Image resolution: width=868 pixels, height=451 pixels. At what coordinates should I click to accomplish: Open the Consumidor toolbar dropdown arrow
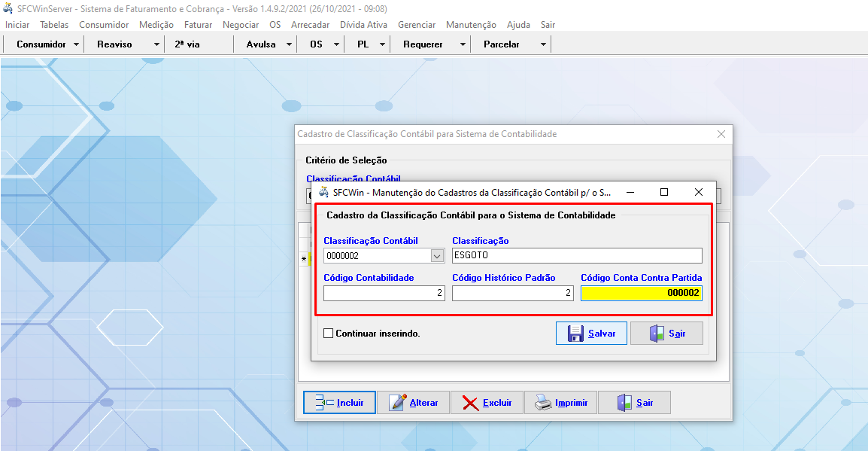tap(77, 44)
